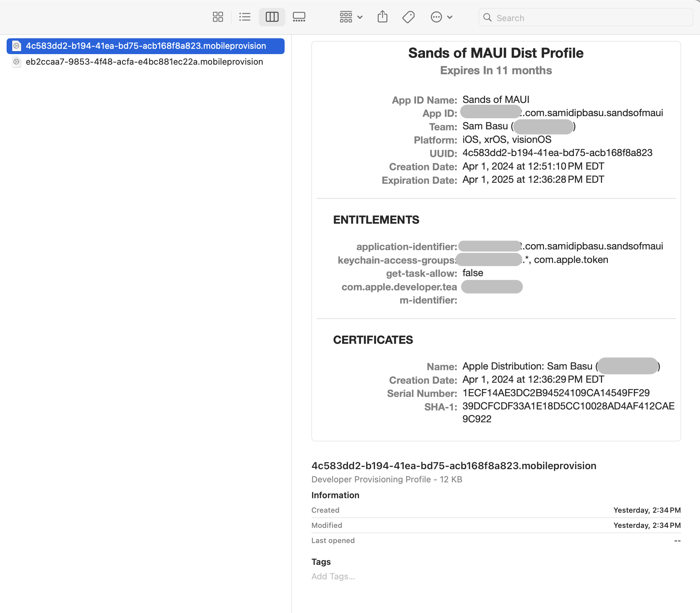
Task: Switch Finder to gallery view
Action: pyautogui.click(x=299, y=17)
